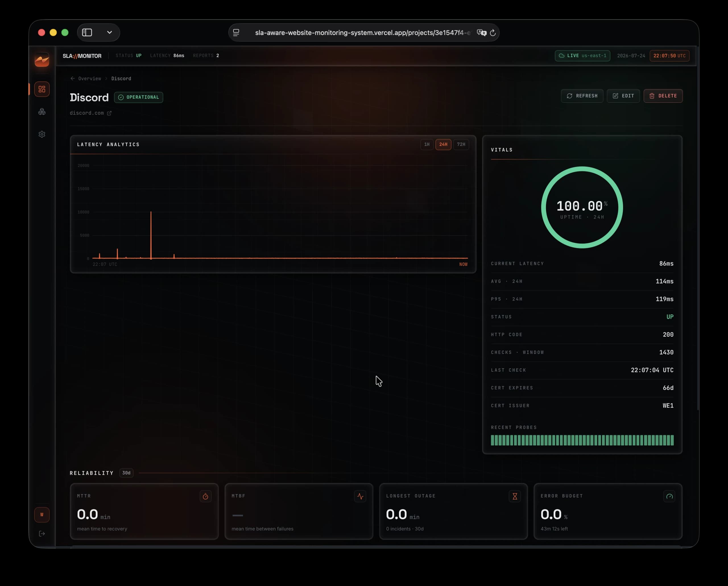Click the recent probes bar strip

(582, 440)
